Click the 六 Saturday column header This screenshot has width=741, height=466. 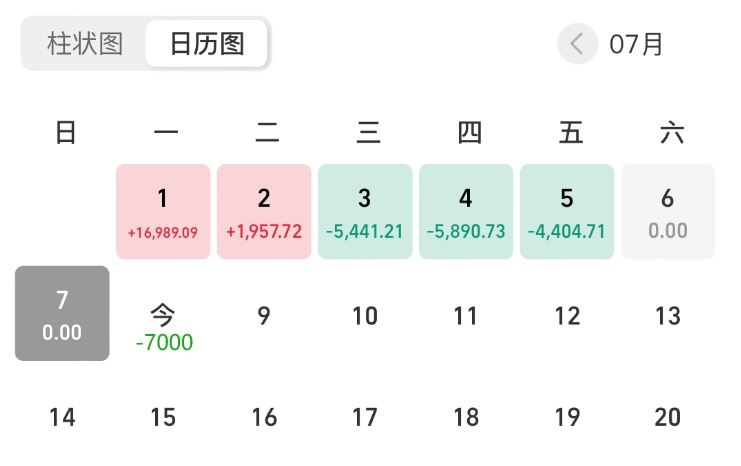click(672, 132)
